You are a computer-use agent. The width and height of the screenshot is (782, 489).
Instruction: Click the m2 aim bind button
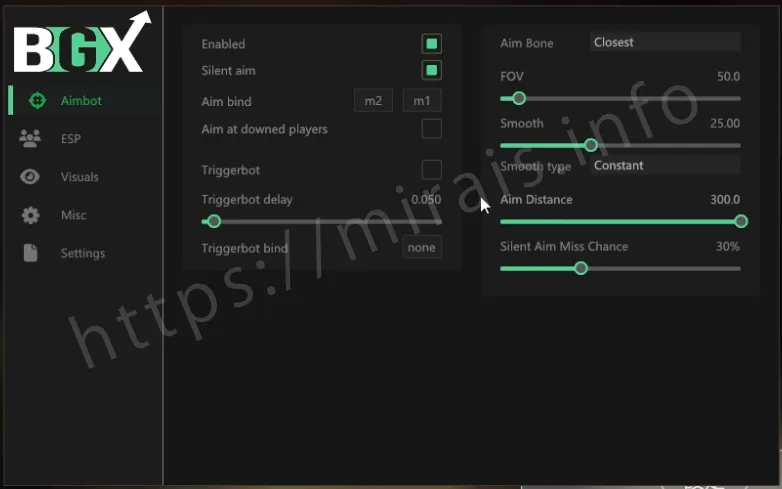(373, 101)
